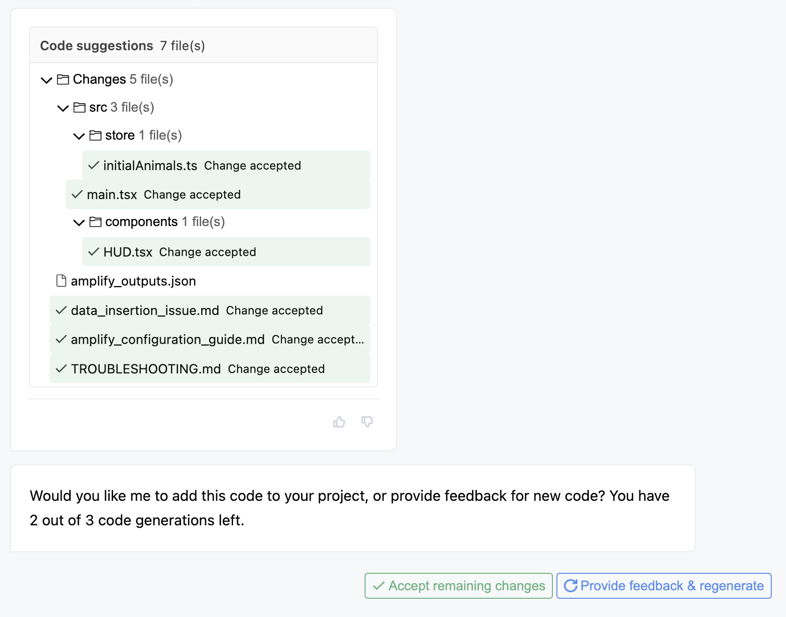786x617 pixels.
Task: Collapse the components folder chevron
Action: [79, 222]
